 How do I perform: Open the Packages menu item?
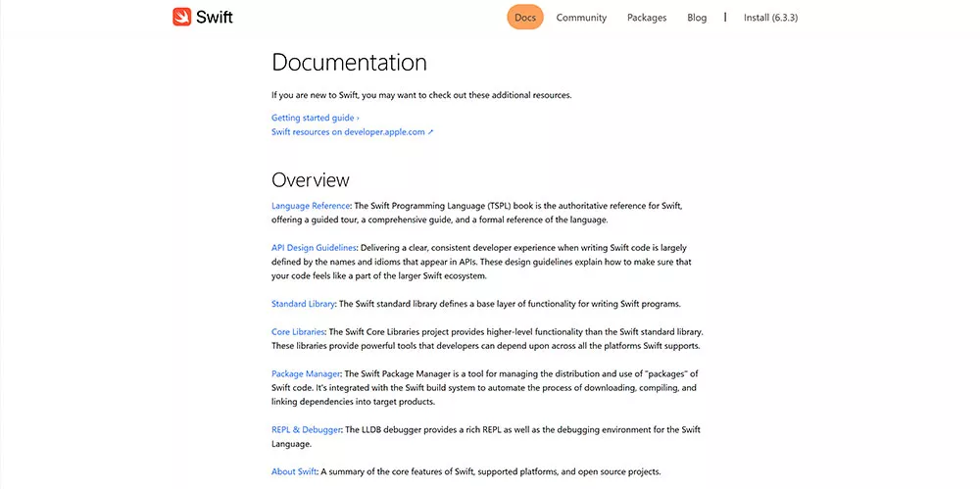[x=647, y=18]
